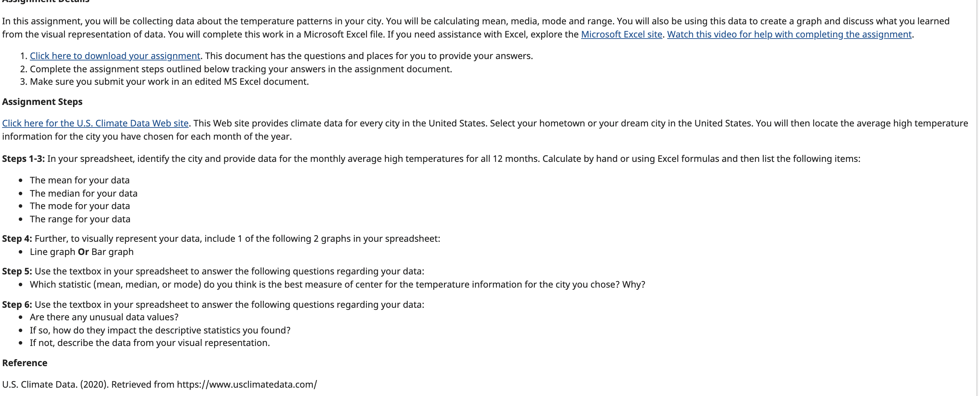Click 'The mean for your data' bullet
The width and height of the screenshot is (980, 396).
tap(80, 180)
